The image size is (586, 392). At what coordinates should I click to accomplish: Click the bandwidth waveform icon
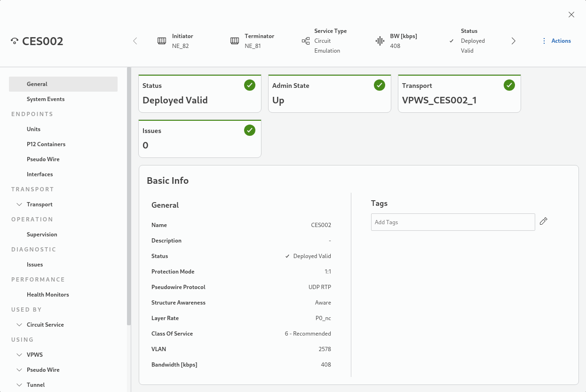(x=380, y=41)
